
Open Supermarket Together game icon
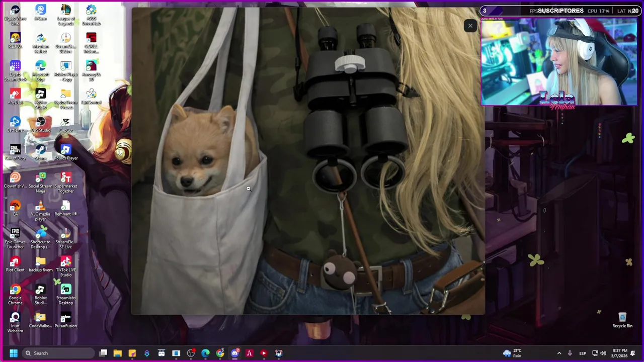tap(66, 183)
